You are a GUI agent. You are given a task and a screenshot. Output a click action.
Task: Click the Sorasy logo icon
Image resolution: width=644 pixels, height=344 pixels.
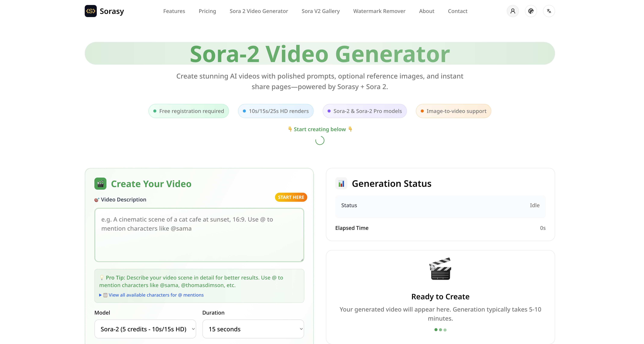90,11
